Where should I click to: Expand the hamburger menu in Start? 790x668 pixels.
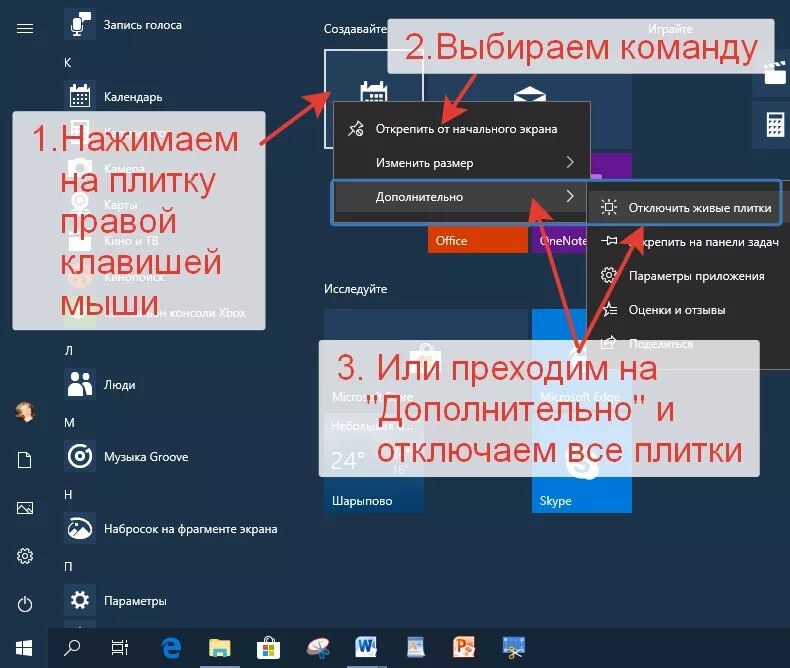25,29
